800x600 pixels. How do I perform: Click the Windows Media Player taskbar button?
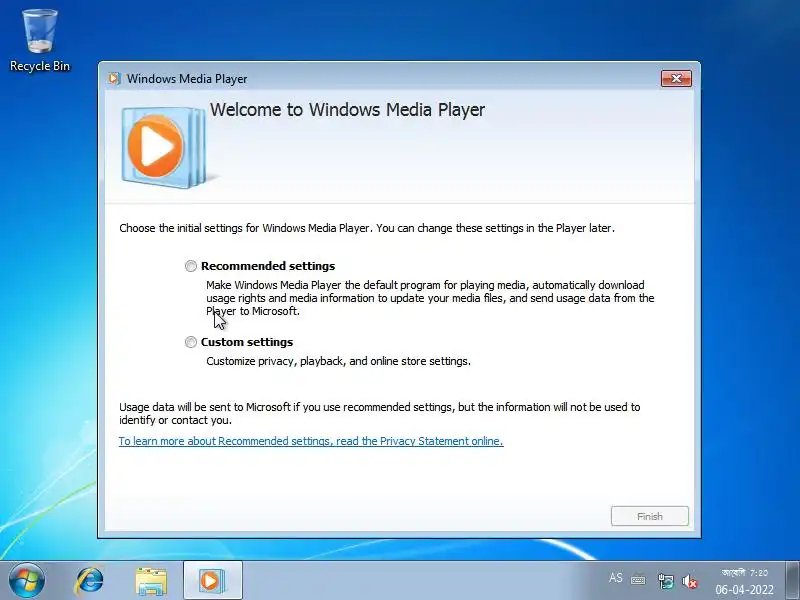point(212,581)
